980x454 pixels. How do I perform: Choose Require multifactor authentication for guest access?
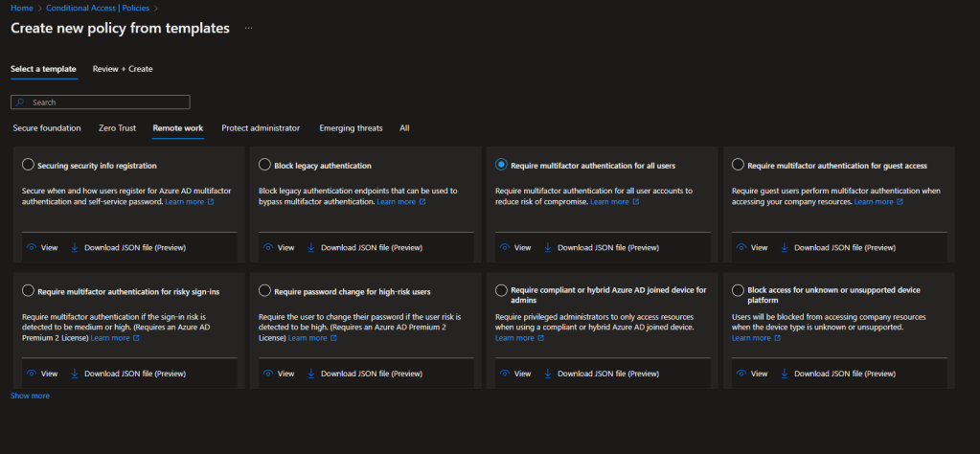point(738,166)
